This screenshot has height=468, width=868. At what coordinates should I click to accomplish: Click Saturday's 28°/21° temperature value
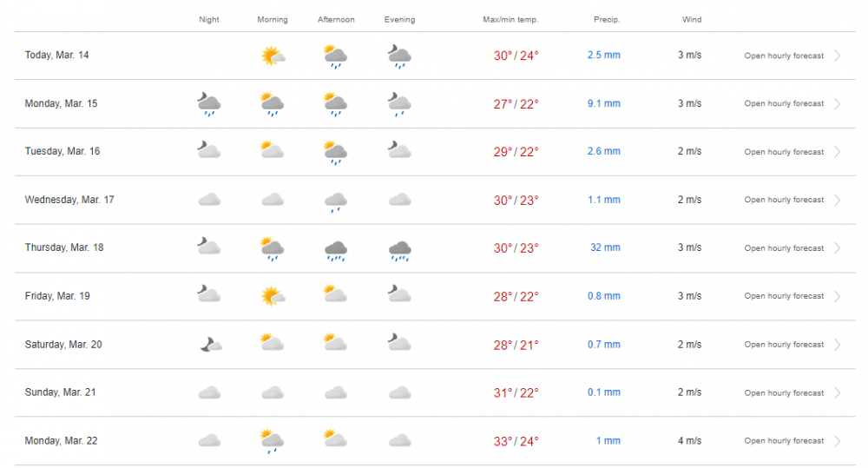[x=516, y=345]
